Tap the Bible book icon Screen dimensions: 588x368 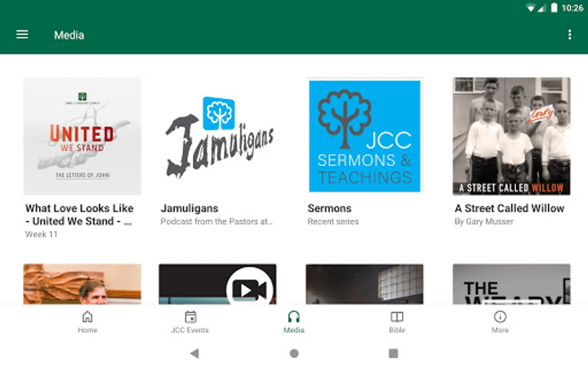click(397, 316)
